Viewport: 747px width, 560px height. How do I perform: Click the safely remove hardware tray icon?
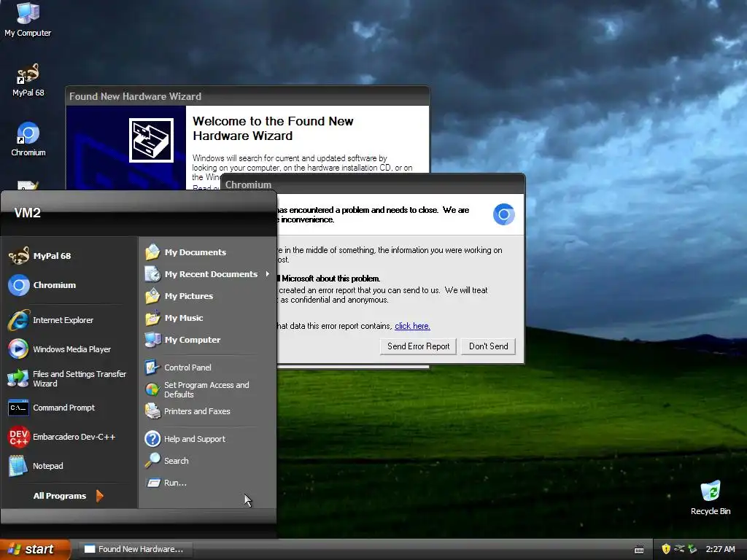pos(692,549)
